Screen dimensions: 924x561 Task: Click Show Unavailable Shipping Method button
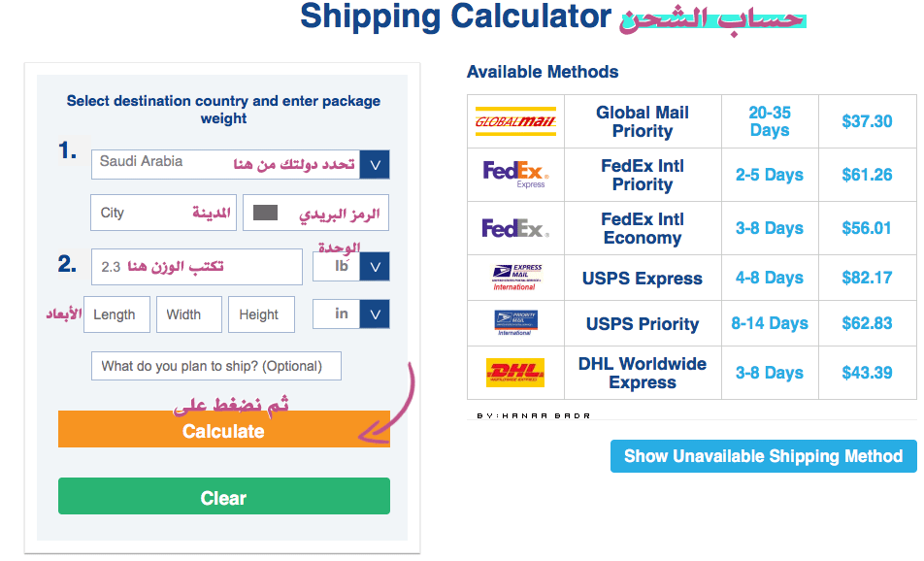tap(764, 456)
